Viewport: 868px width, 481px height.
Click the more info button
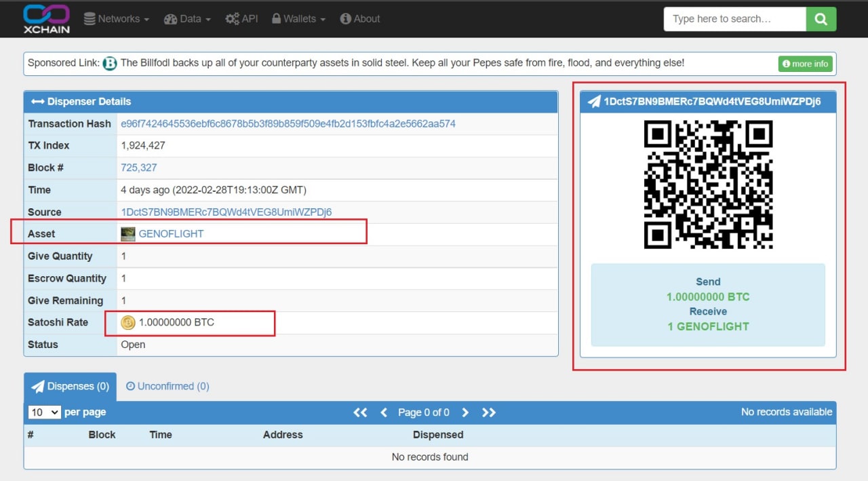click(x=806, y=64)
